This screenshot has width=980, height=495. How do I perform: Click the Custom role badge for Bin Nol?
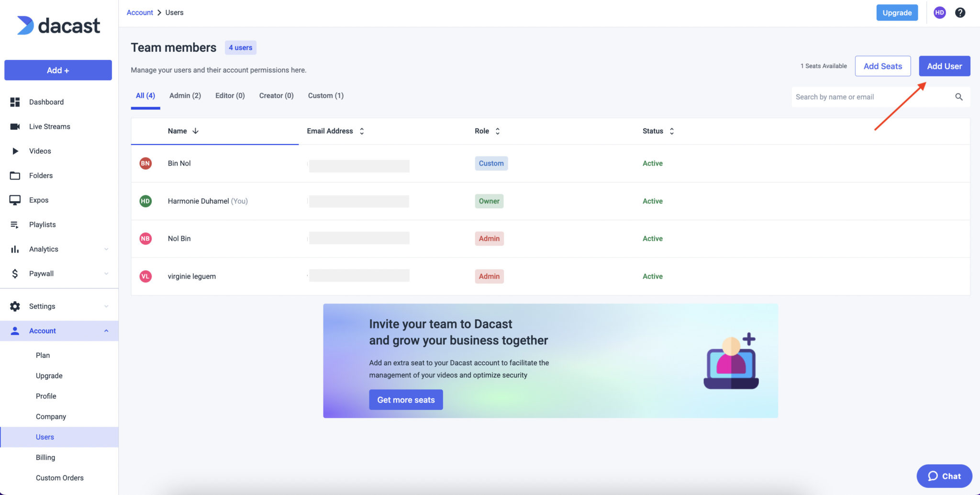[491, 163]
